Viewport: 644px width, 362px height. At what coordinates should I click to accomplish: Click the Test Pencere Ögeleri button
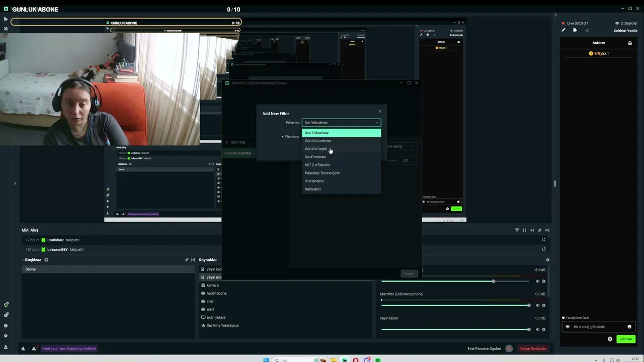pyautogui.click(x=485, y=348)
